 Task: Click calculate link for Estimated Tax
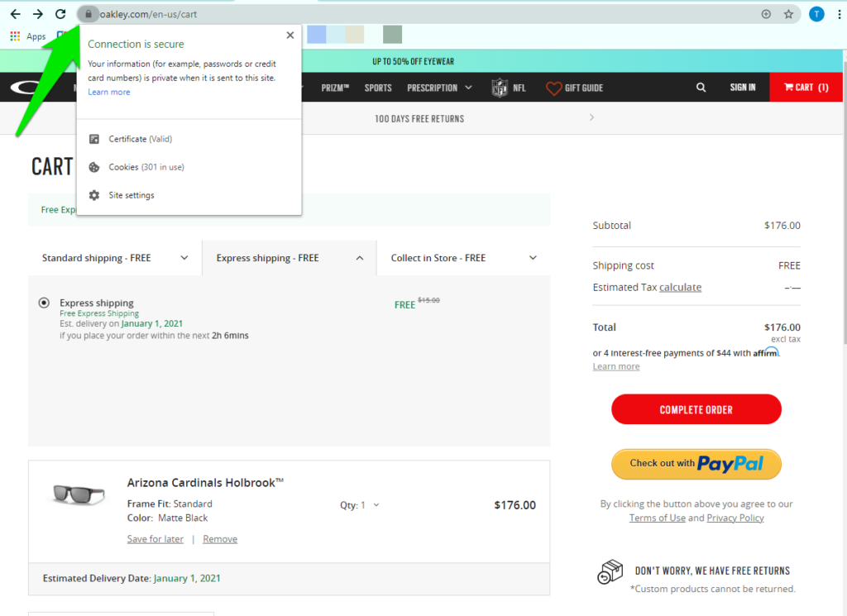click(680, 287)
